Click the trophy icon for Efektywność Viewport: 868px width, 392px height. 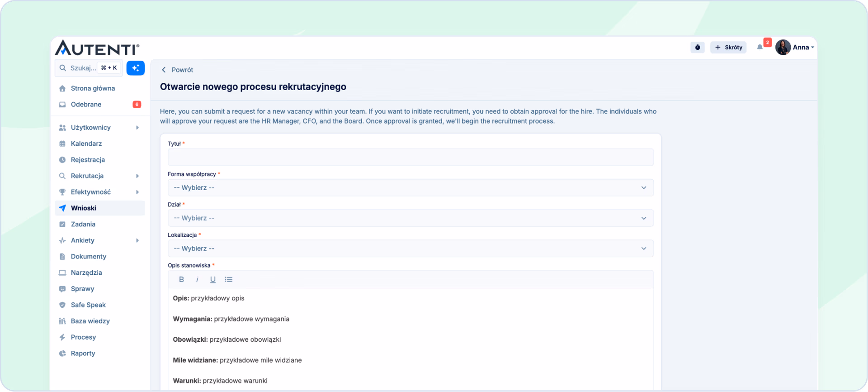point(62,192)
